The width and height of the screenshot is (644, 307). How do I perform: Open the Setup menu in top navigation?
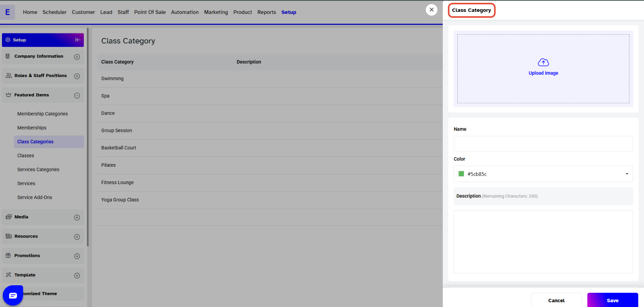289,12
